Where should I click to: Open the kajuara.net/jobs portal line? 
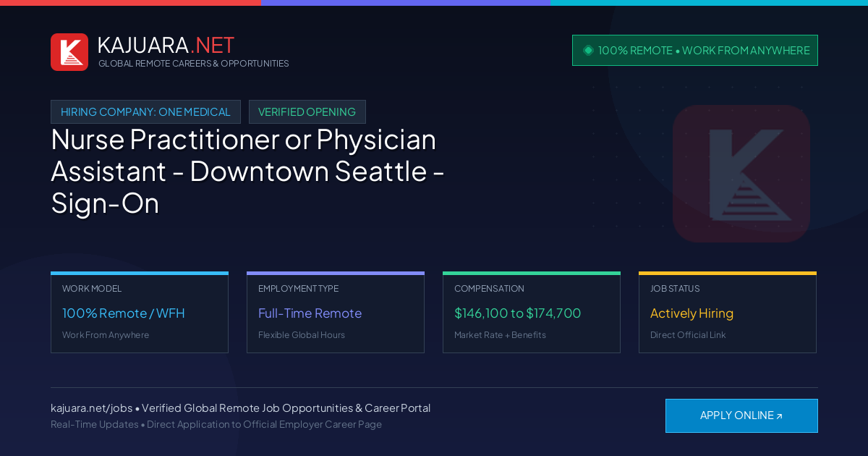(240, 408)
